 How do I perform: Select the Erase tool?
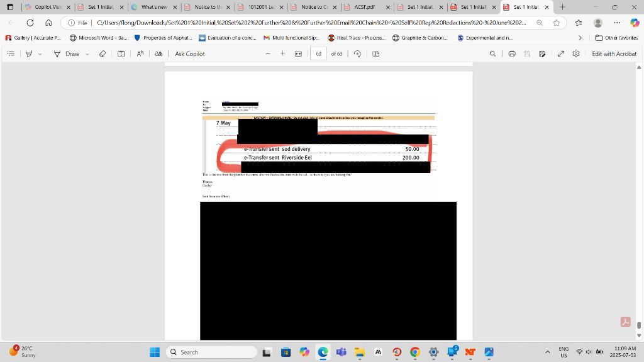(x=103, y=54)
